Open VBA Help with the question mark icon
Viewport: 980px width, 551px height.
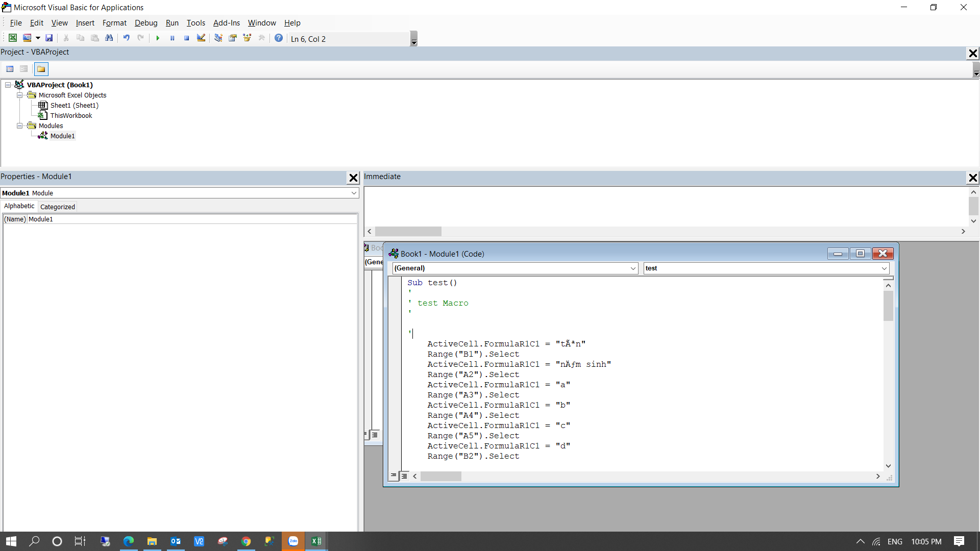click(279, 38)
